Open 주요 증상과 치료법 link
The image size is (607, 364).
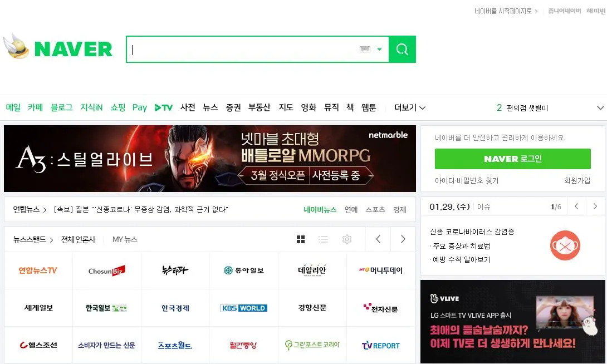coord(461,246)
